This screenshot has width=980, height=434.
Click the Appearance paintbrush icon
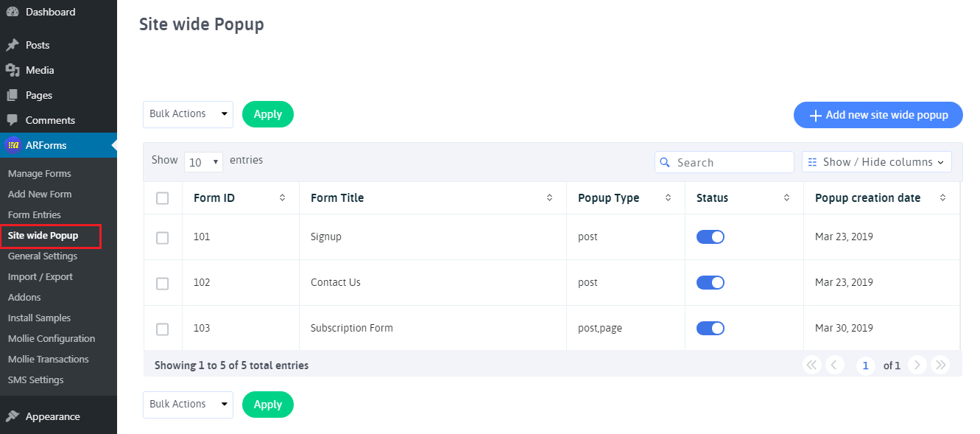click(13, 416)
